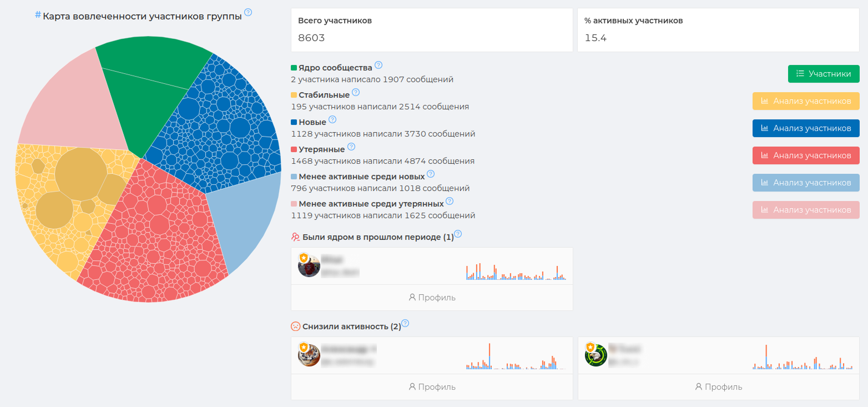Click help icon next to Были ядром heading

(458, 234)
